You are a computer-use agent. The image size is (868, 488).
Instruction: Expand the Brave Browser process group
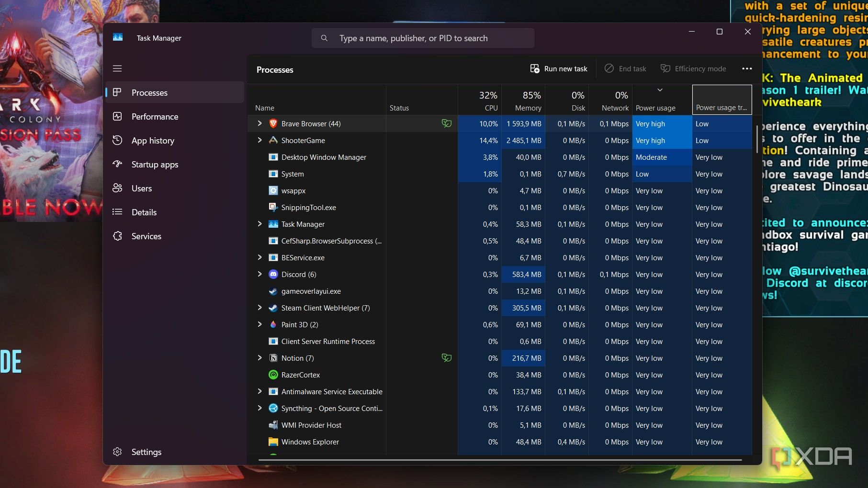pos(259,123)
